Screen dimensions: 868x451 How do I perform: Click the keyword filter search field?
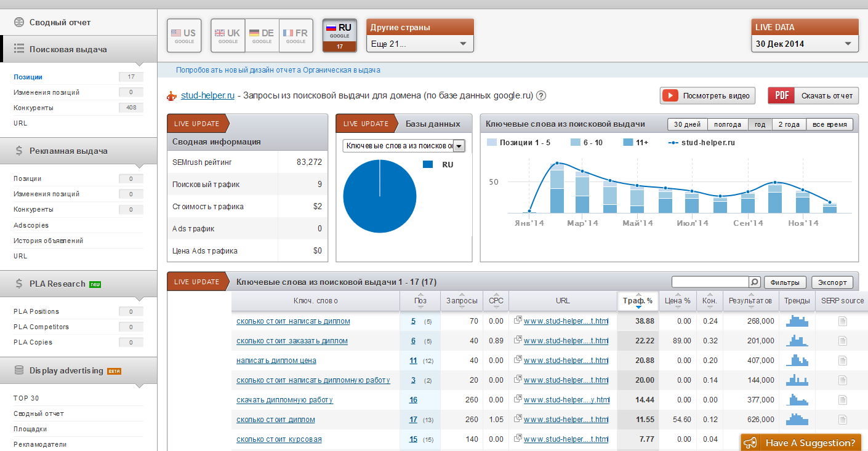[709, 282]
